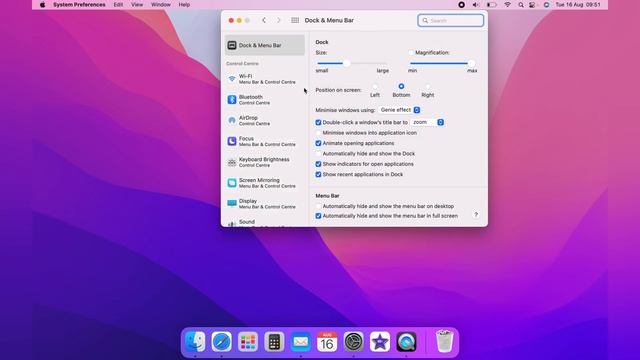Toggle Animate opening applications
Image resolution: width=640 pixels, height=360 pixels.
(318, 143)
